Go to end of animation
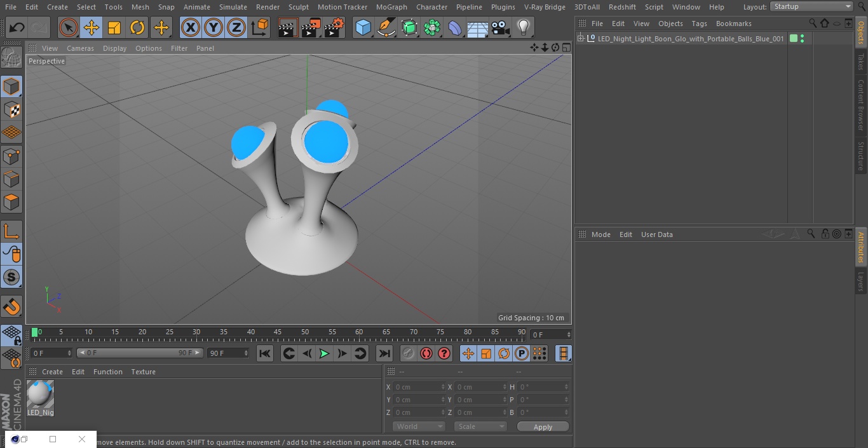868x448 pixels. [384, 353]
